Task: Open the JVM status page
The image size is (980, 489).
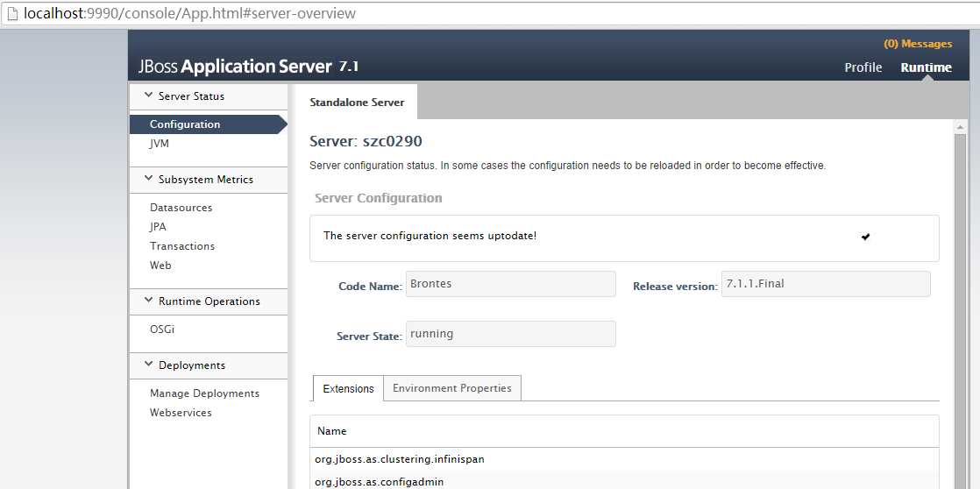Action: (x=160, y=144)
